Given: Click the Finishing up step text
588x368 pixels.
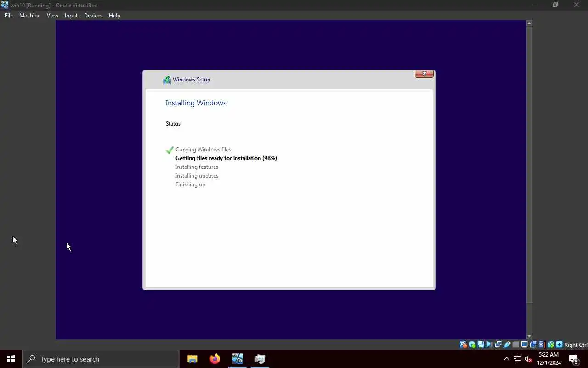Looking at the screenshot, I should pyautogui.click(x=190, y=184).
